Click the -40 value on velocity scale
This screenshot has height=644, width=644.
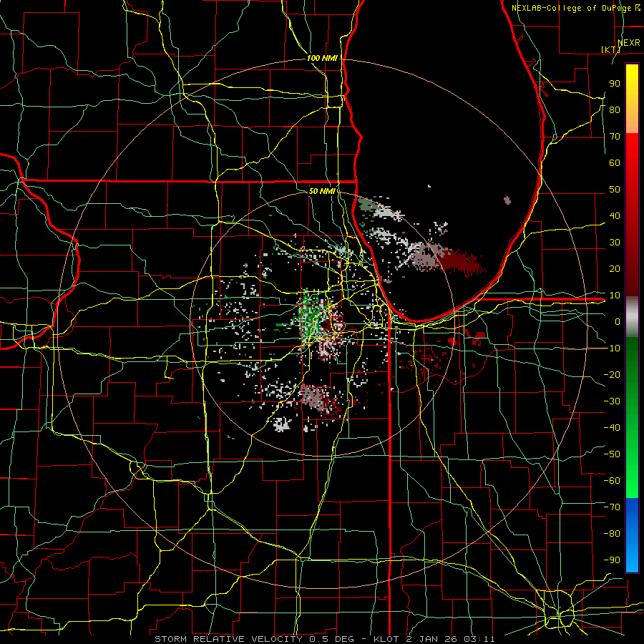pos(612,428)
